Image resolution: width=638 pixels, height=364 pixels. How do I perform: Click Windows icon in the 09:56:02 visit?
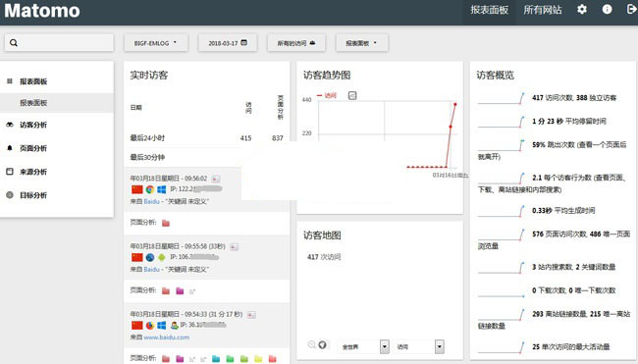click(162, 189)
